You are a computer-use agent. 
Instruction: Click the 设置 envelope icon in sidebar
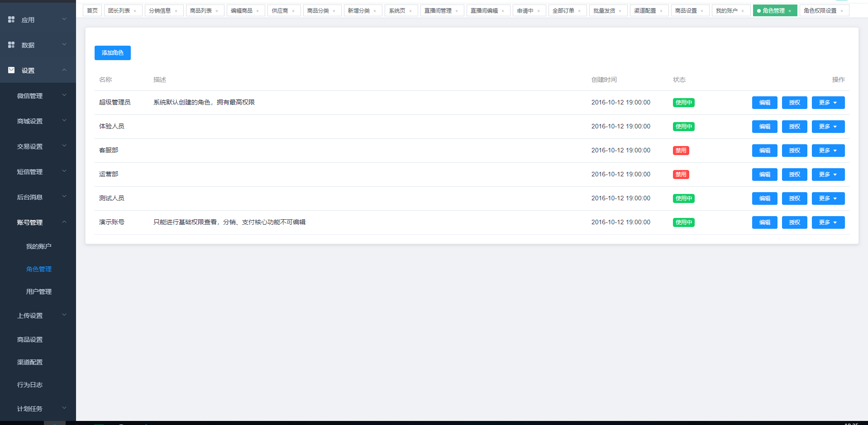click(11, 70)
